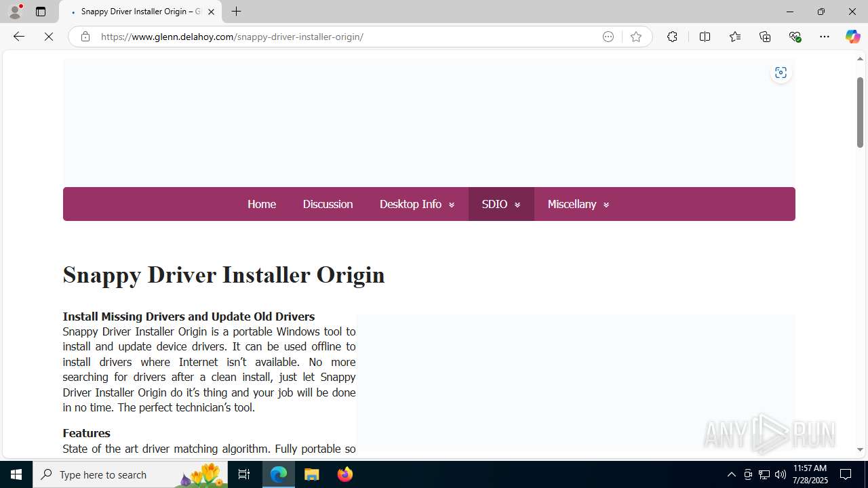Open the volume tray icon
The height and width of the screenshot is (488, 868).
point(780,474)
